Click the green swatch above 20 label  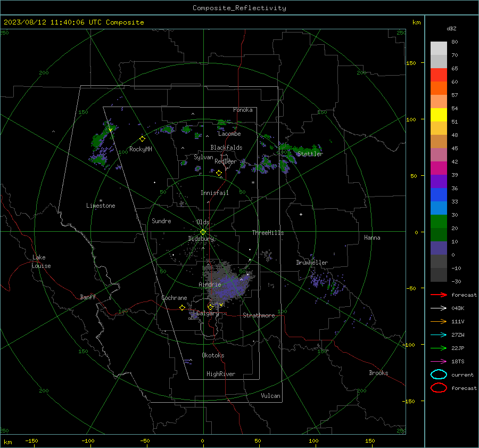[x=439, y=221]
